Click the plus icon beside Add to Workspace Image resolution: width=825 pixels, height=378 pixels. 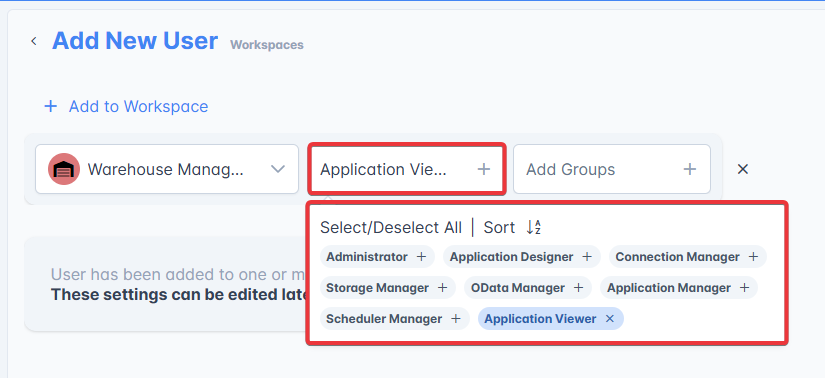pyautogui.click(x=51, y=106)
